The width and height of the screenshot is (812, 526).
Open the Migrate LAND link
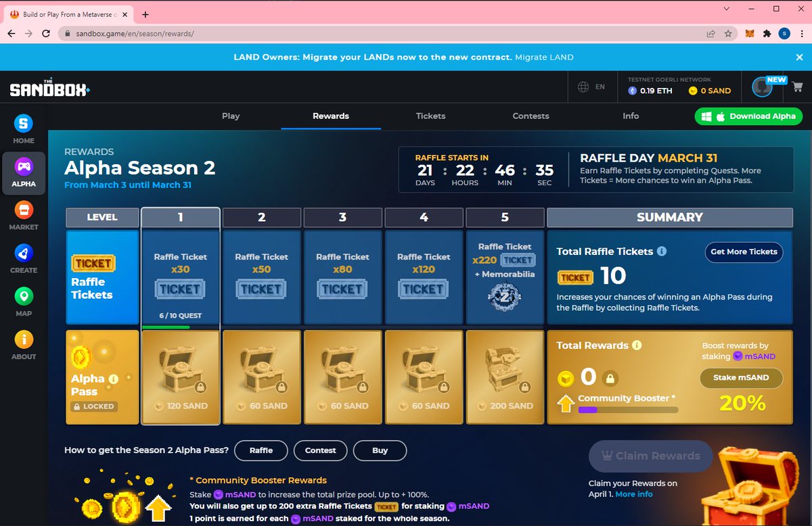click(x=544, y=57)
